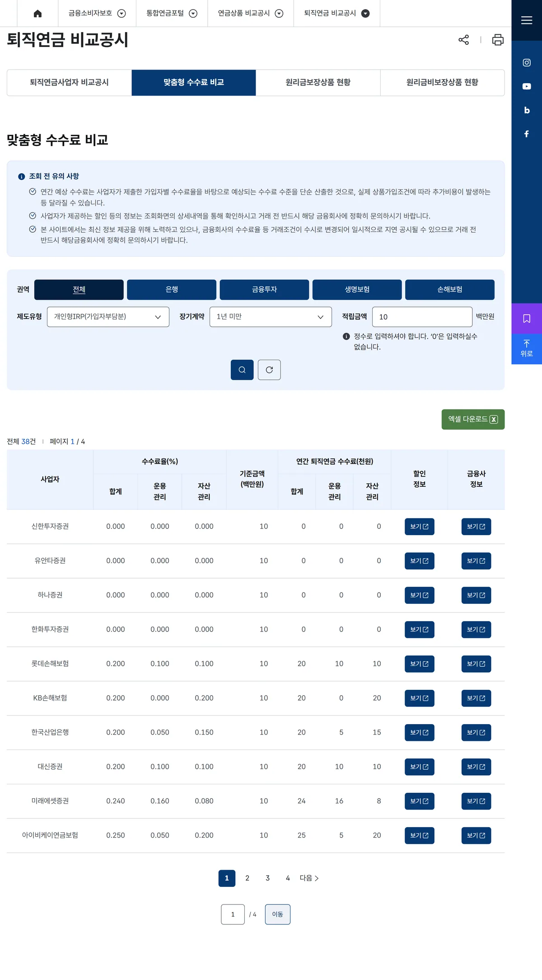
Task: Click the 한국산업은행 company name
Action: tap(50, 732)
